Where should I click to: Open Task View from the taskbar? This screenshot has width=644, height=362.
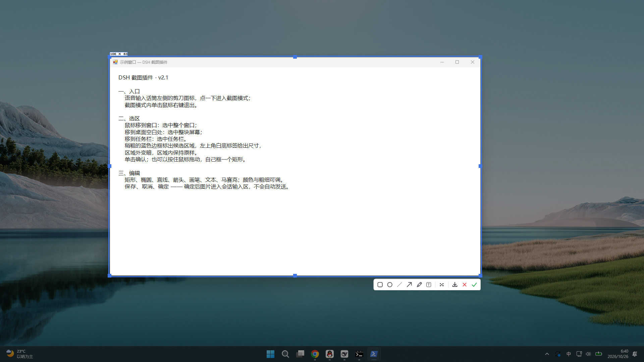pos(300,354)
